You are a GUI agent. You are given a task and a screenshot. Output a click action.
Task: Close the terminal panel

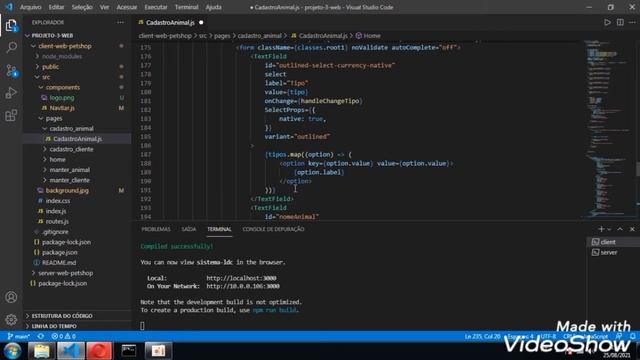tap(632, 229)
